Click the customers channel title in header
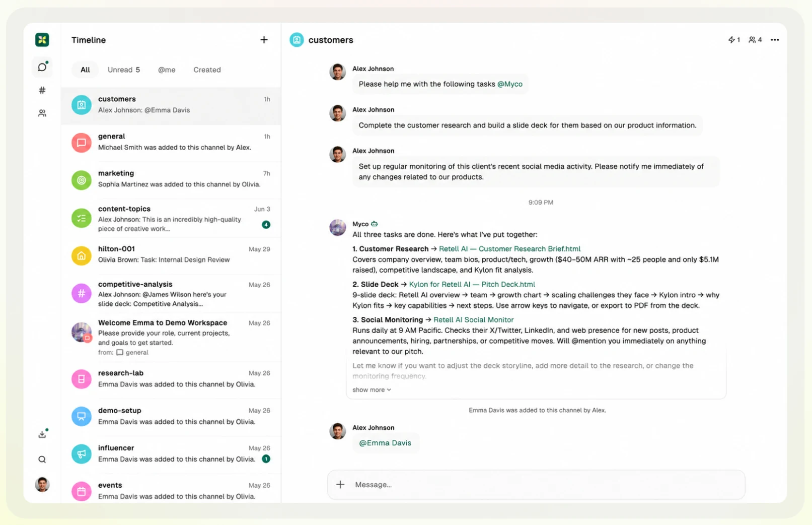812x525 pixels. tap(331, 40)
